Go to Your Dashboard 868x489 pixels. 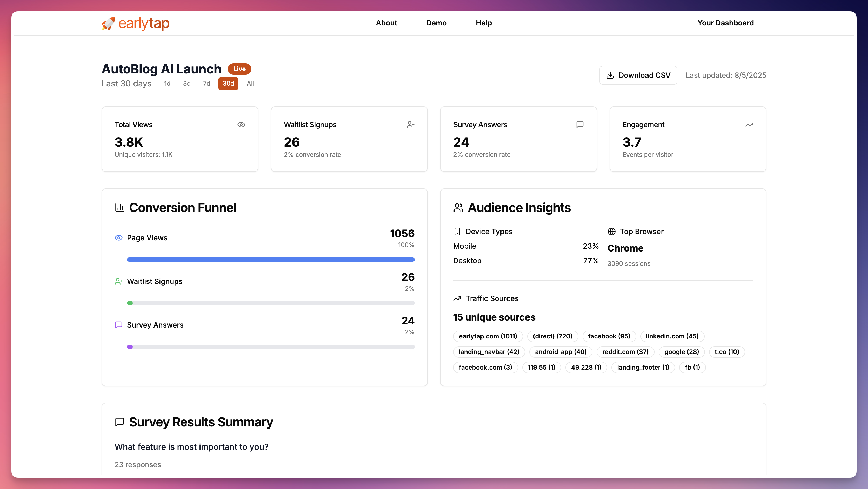click(x=725, y=23)
